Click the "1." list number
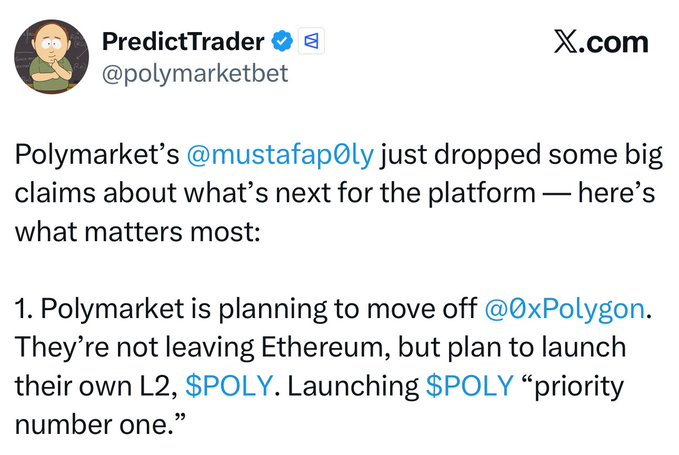679x455 pixels. click(x=23, y=308)
